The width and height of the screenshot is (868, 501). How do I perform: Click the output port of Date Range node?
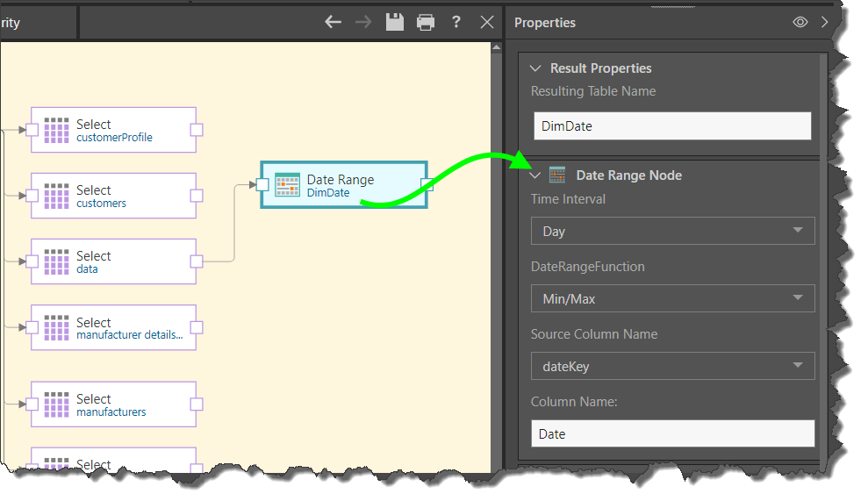[x=427, y=184]
